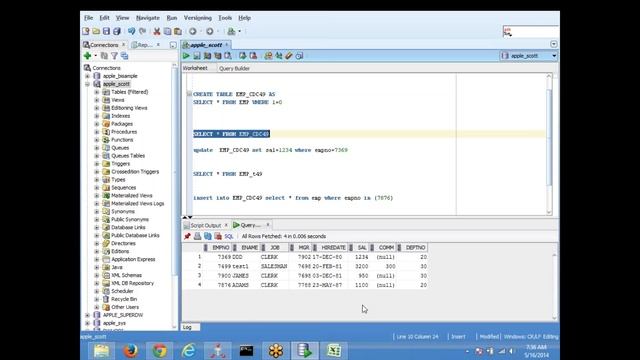The width and height of the screenshot is (640, 360).
Task: Click the SALESMAN cell in result grid
Action: pos(274,266)
